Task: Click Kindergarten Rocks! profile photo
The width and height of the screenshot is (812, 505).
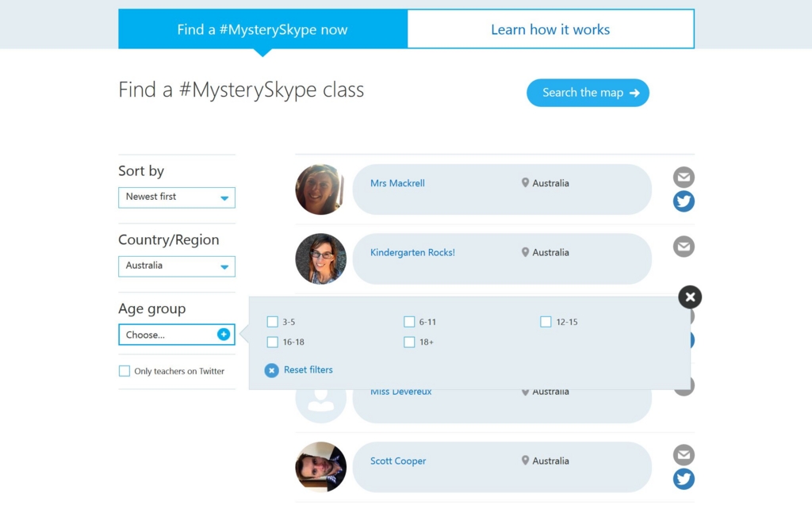Action: point(320,258)
